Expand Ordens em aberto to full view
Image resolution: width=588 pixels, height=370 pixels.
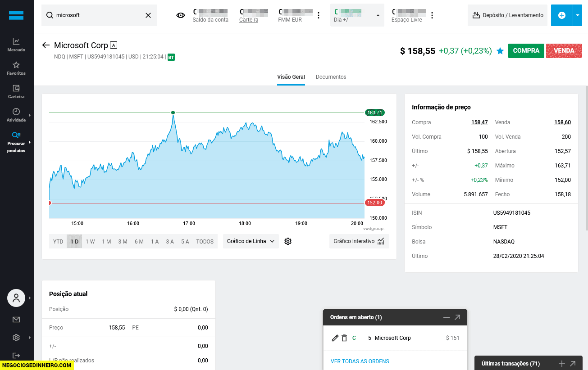(457, 317)
